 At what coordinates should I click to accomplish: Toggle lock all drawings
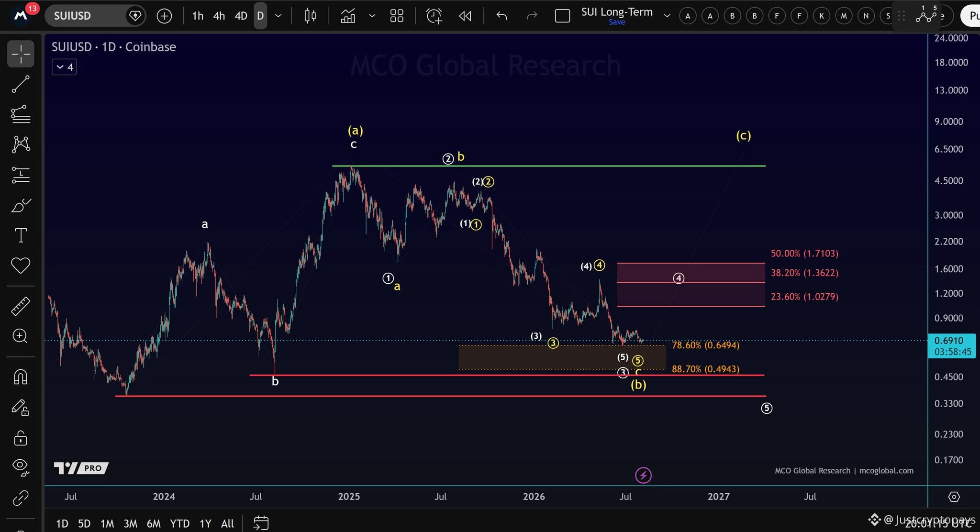[21, 438]
